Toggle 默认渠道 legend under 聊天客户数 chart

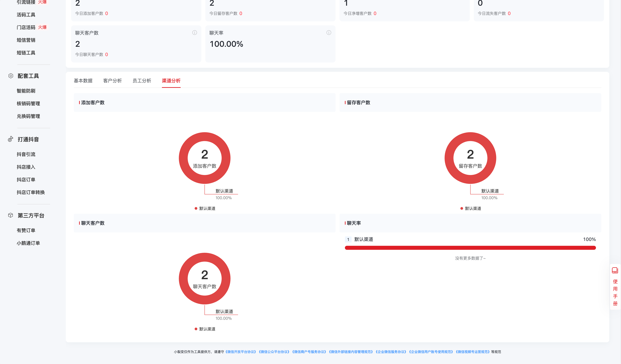tap(205, 329)
